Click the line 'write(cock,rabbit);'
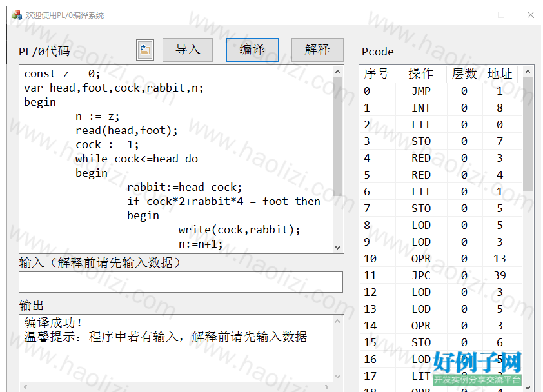 (x=239, y=230)
